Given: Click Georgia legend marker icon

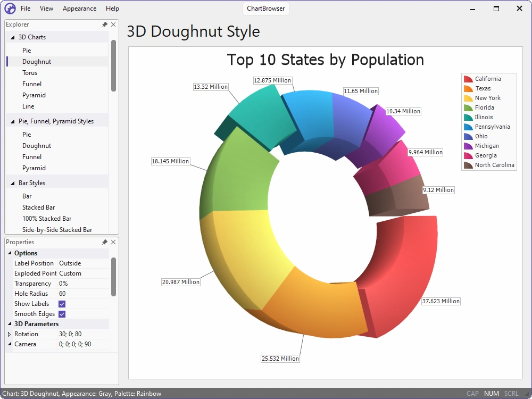Looking at the screenshot, I should tap(468, 155).
